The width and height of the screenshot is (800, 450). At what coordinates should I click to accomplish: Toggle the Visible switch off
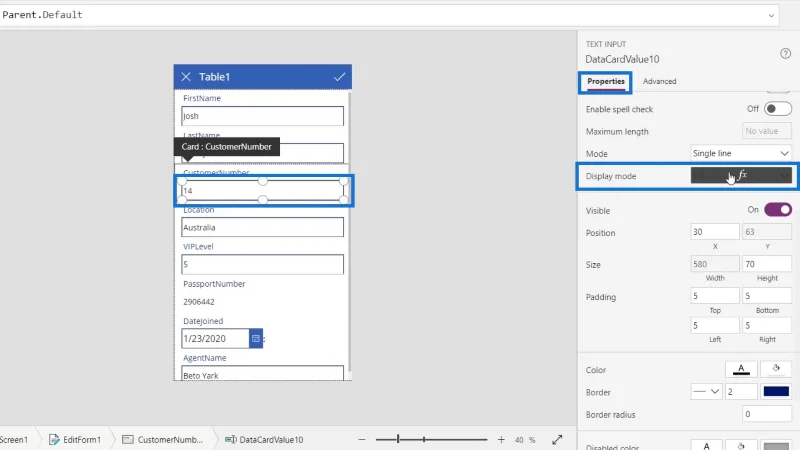tap(778, 210)
